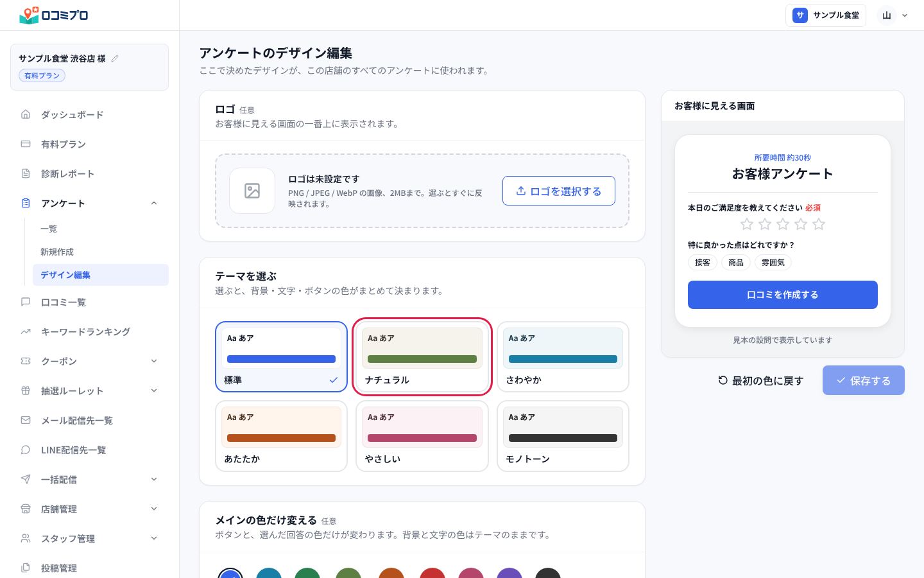Click the アンケート clipboard icon

tap(26, 203)
